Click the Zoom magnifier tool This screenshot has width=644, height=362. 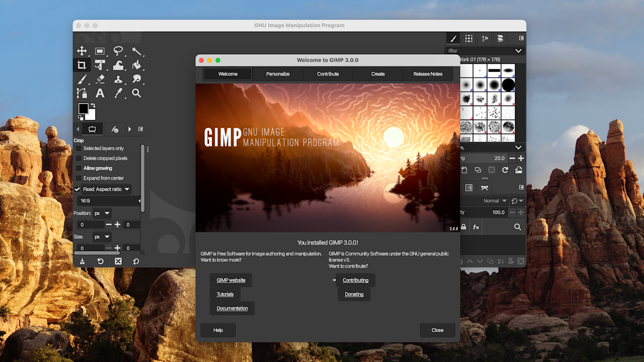coord(136,93)
